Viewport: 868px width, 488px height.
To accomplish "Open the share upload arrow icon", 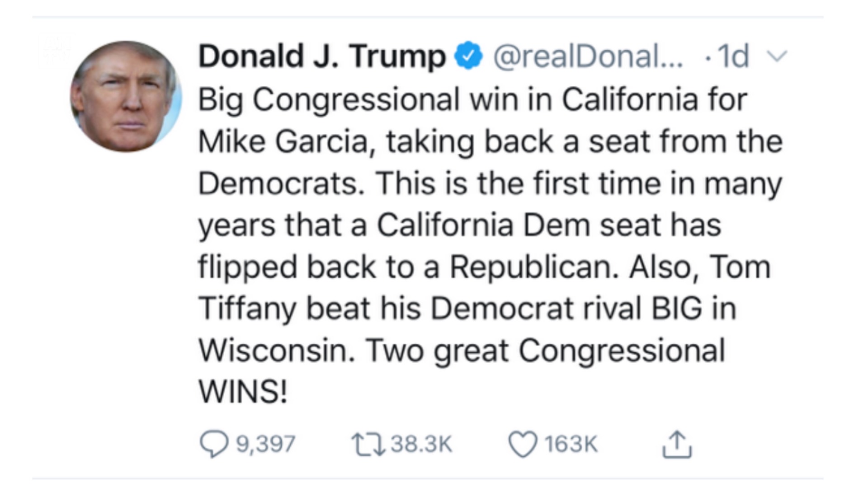I will click(677, 445).
